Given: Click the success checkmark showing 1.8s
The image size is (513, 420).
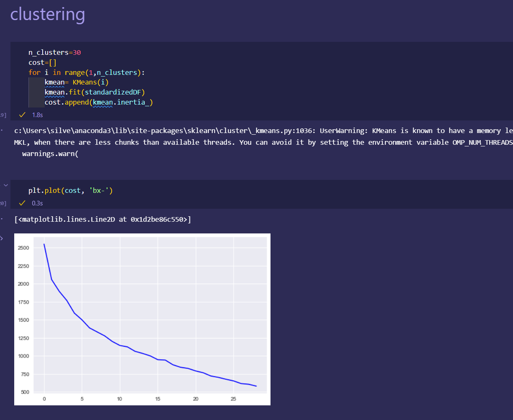Looking at the screenshot, I should click(x=23, y=114).
